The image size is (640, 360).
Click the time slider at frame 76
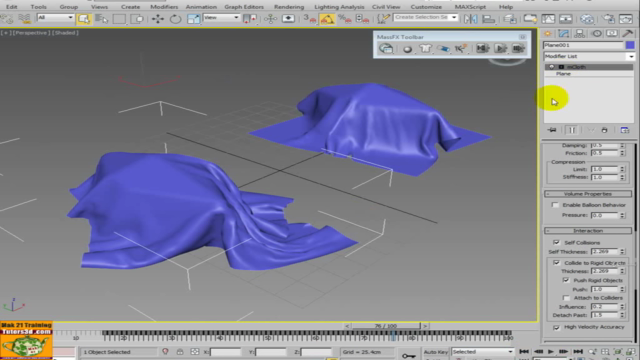click(x=386, y=326)
